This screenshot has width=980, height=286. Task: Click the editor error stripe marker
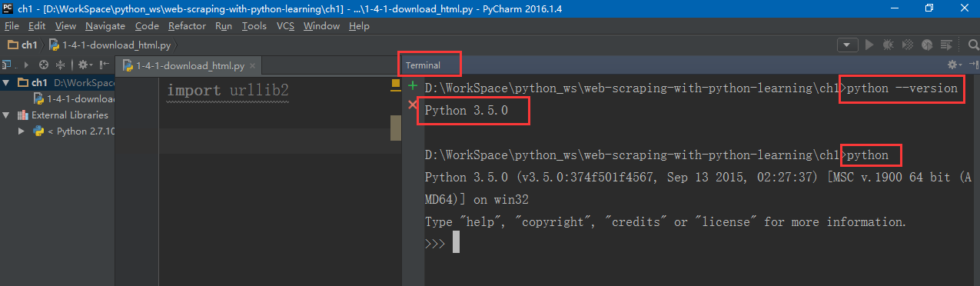[x=396, y=127]
